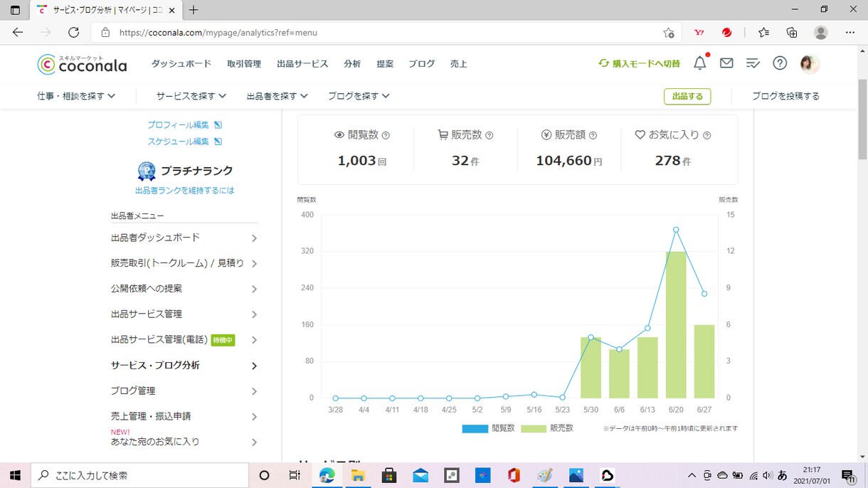This screenshot has height=488, width=868.
Task: Switch to buyer mode with 購入モードへ切替
Action: (639, 63)
